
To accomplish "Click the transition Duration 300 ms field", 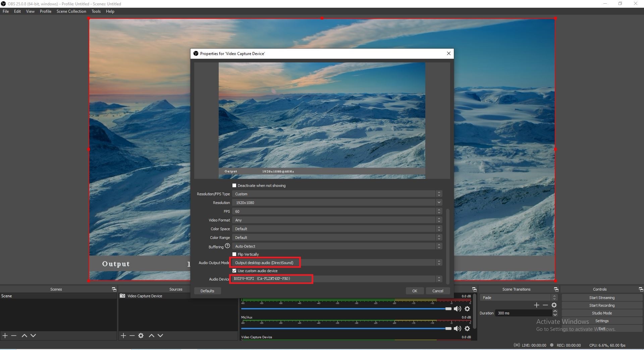I will (x=524, y=313).
